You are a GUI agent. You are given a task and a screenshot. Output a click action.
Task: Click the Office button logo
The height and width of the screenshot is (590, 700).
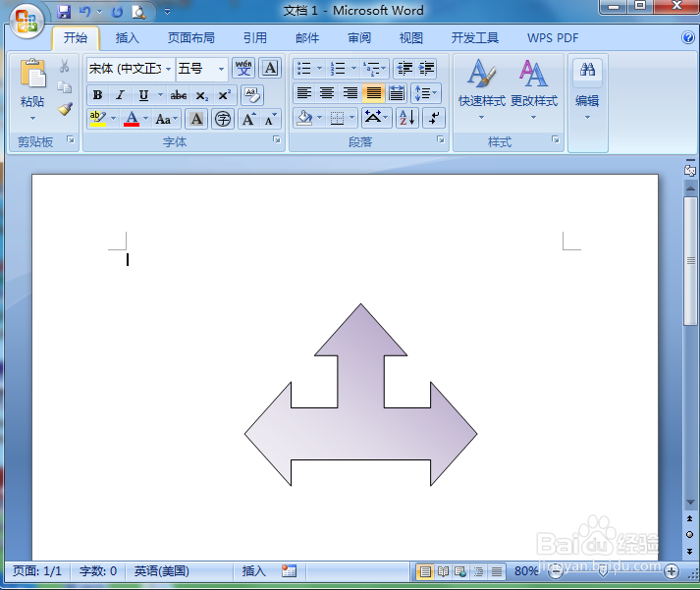point(27,21)
